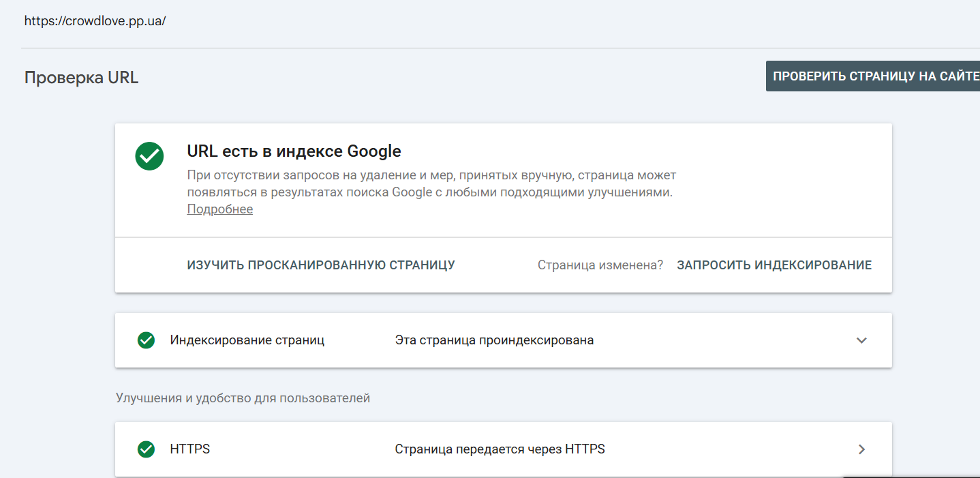Click the Проверка URL page heading

pos(81,78)
